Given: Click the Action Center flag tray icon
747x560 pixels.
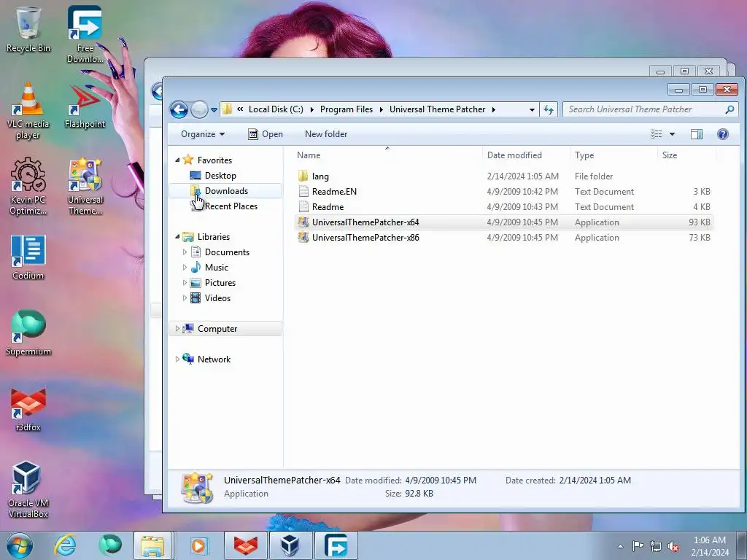Looking at the screenshot, I should (x=638, y=546).
